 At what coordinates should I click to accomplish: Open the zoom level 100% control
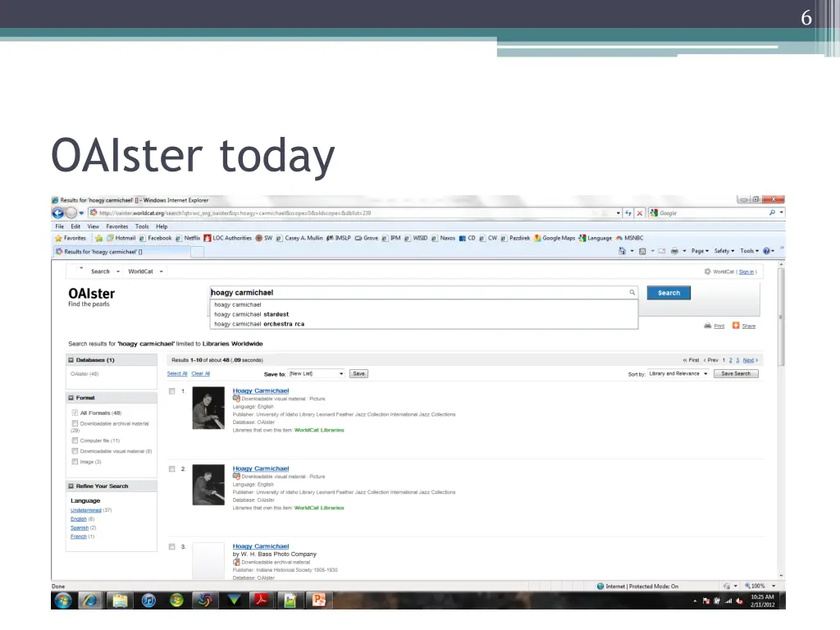point(759,586)
